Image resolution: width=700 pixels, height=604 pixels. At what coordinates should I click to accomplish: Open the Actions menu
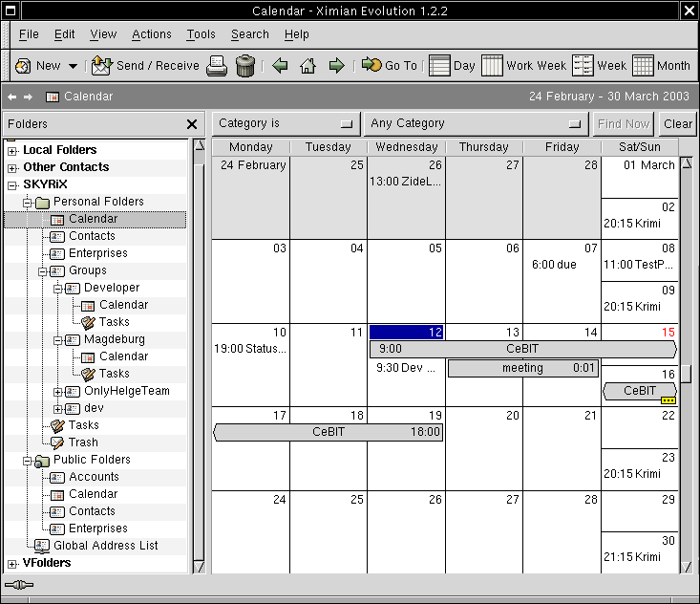click(151, 34)
